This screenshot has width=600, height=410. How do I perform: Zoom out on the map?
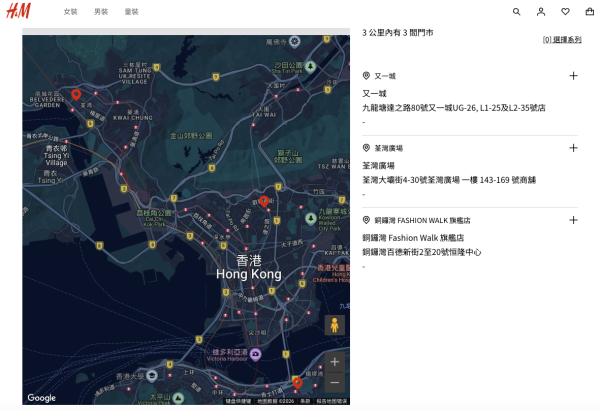pyautogui.click(x=335, y=382)
